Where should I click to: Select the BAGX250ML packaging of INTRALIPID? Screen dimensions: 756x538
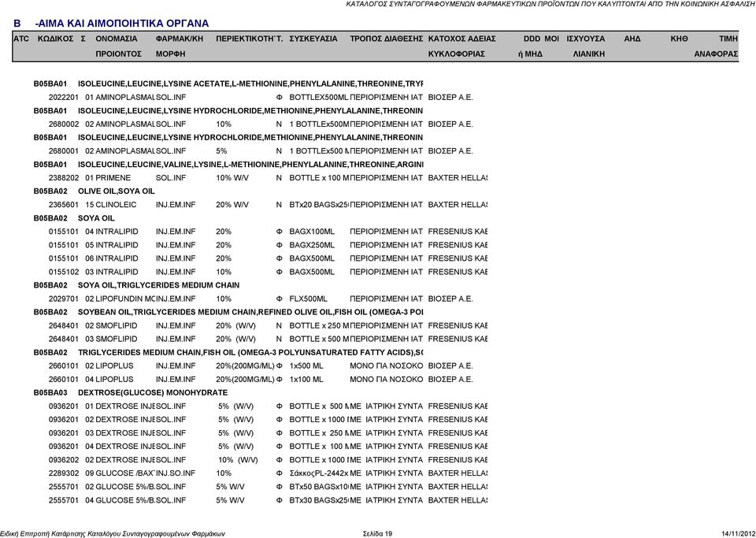click(312, 246)
